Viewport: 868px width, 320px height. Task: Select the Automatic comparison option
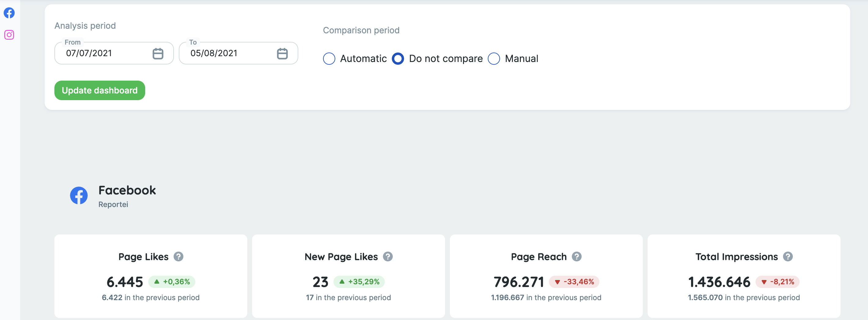coord(329,59)
